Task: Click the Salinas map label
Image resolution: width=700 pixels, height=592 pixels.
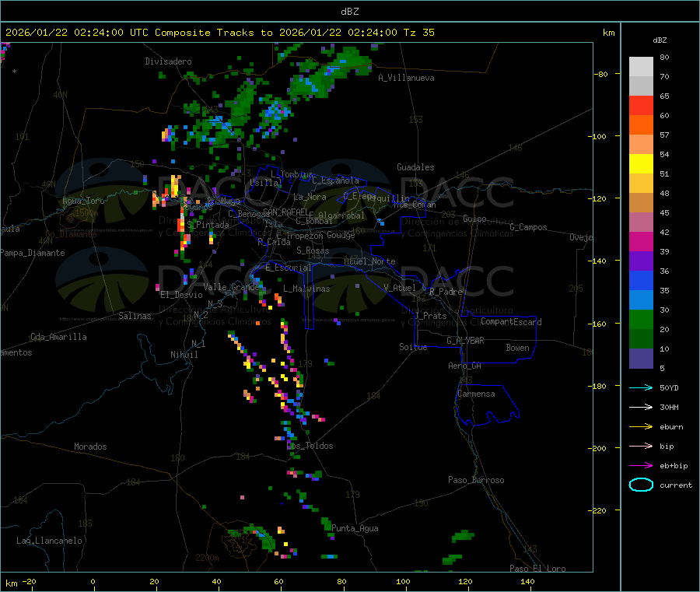Action: point(135,316)
